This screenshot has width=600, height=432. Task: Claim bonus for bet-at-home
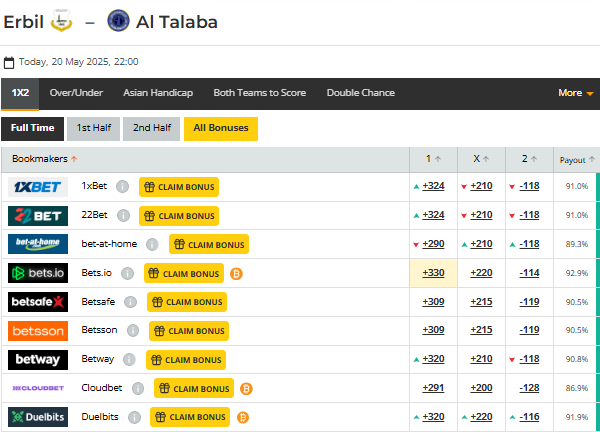[x=209, y=245]
